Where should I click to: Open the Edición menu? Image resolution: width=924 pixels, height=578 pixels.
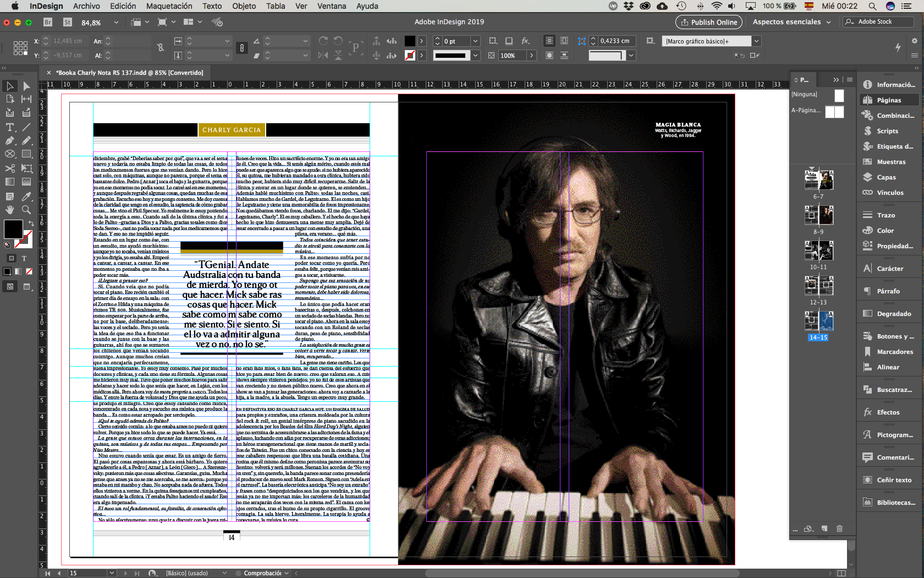click(123, 6)
